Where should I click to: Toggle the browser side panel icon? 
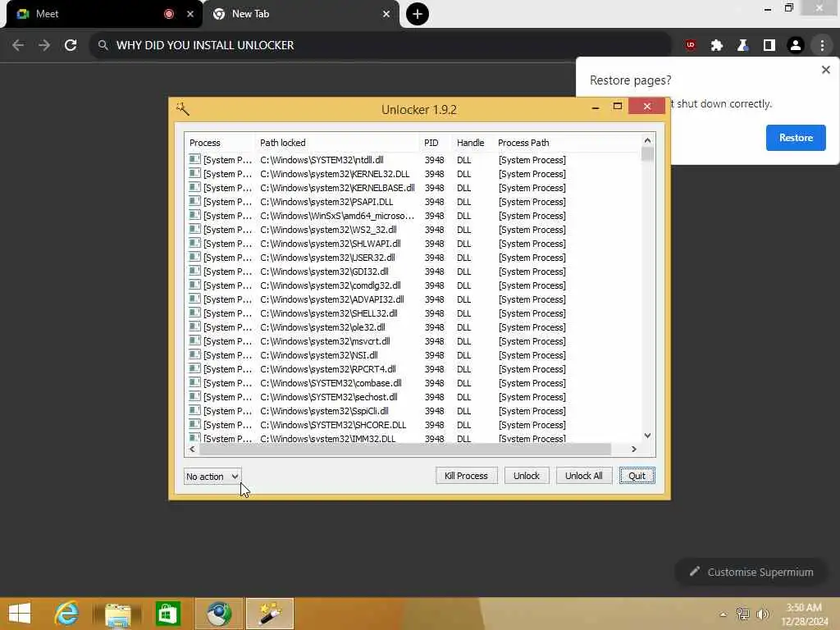coord(769,46)
